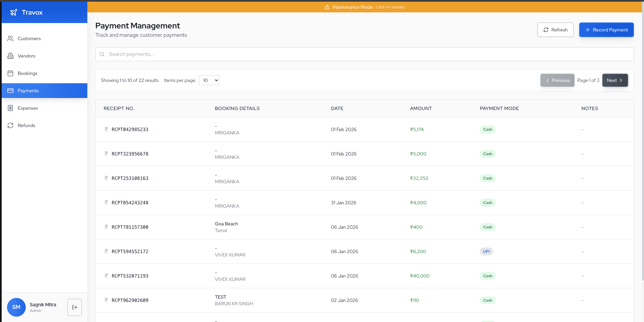644x322 pixels.
Task: Click the BOOKING DETAILS column header
Action: (237, 108)
